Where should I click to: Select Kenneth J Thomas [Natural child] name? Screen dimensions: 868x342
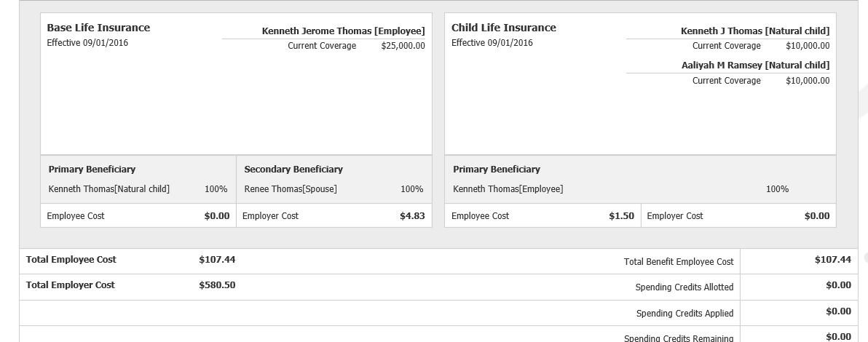754,31
